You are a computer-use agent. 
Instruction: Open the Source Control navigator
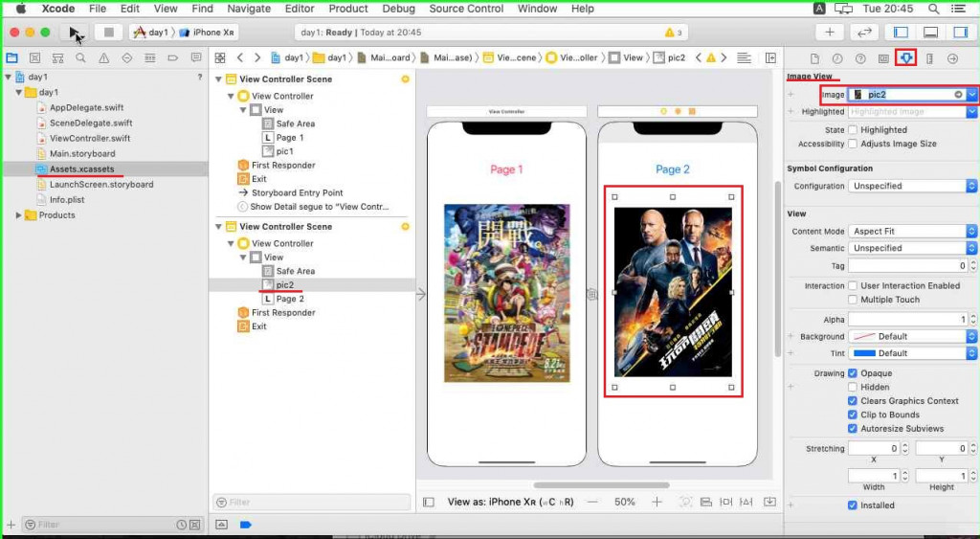pos(35,58)
